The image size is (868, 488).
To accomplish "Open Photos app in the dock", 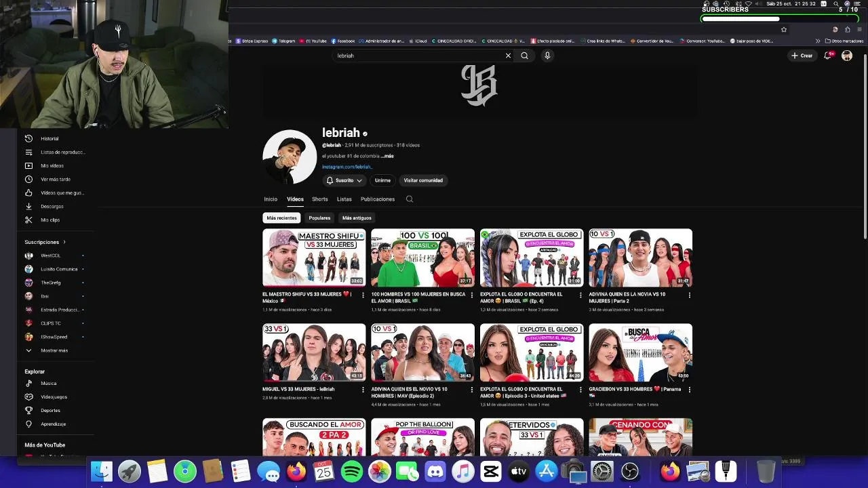I will click(x=380, y=471).
